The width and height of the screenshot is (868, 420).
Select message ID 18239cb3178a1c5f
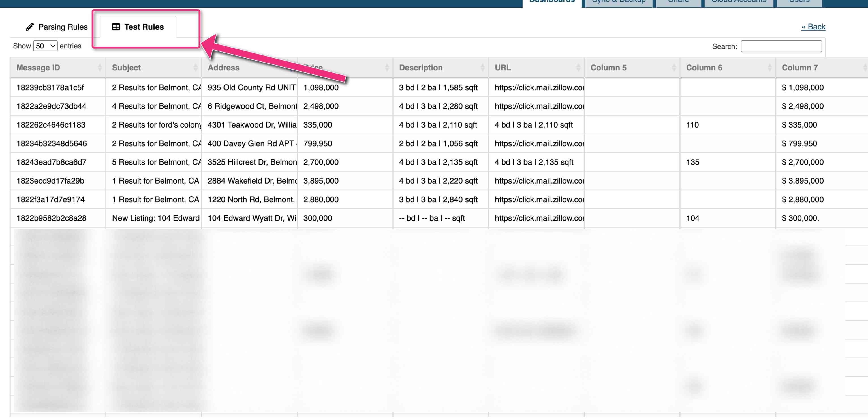[x=50, y=87]
